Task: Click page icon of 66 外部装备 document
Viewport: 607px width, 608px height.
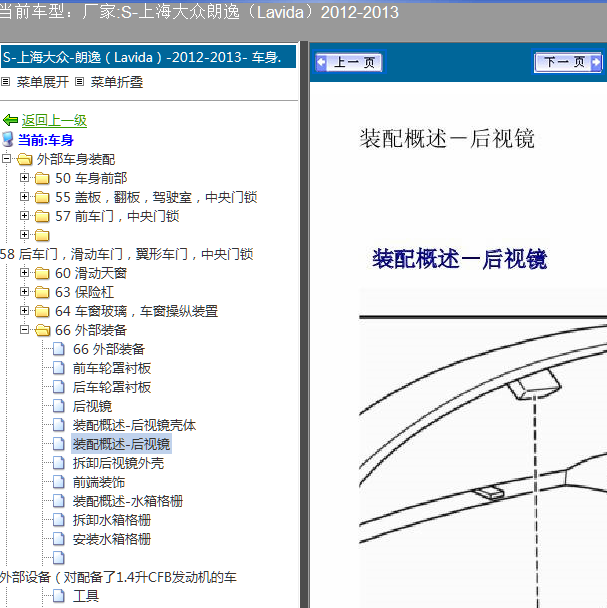Action: (59, 349)
